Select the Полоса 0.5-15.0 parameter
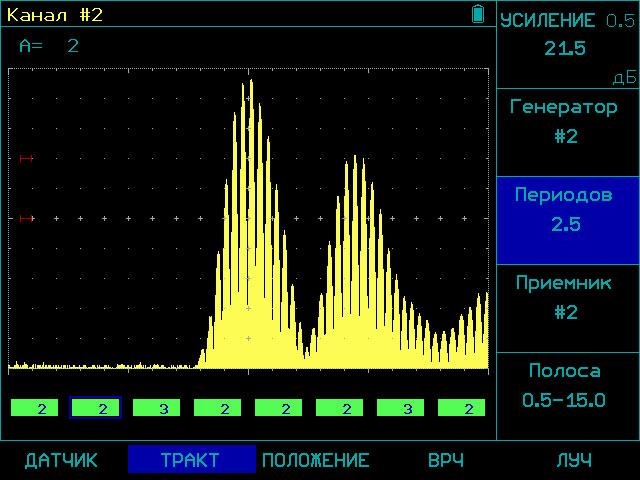Image resolution: width=640 pixels, height=480 pixels. click(566, 385)
